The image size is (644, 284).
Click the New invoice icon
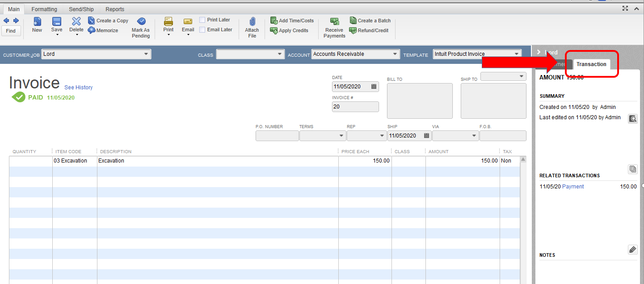pos(37,22)
